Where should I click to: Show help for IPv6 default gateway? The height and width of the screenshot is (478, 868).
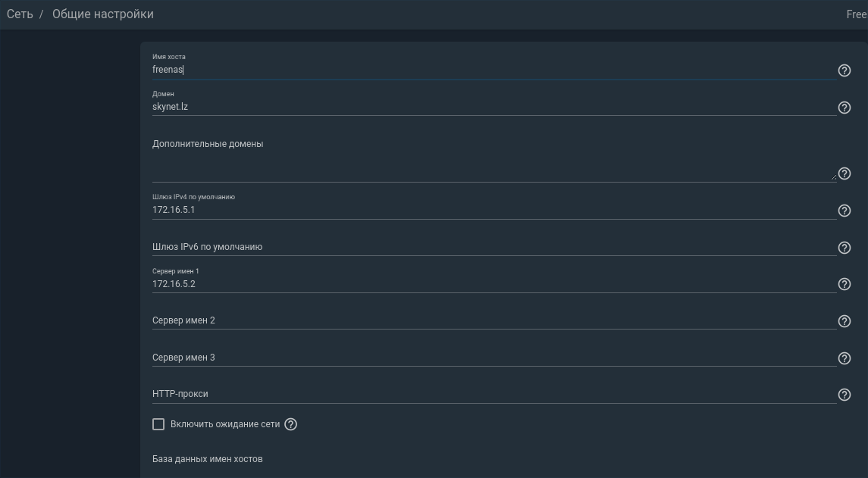[844, 247]
